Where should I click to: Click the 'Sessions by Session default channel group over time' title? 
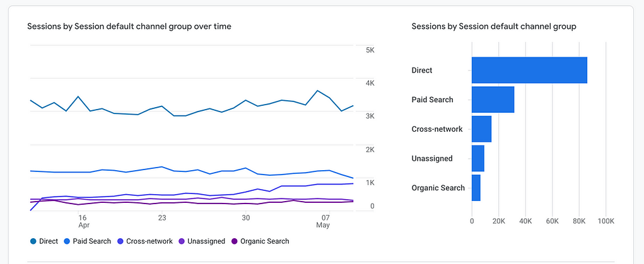point(129,26)
